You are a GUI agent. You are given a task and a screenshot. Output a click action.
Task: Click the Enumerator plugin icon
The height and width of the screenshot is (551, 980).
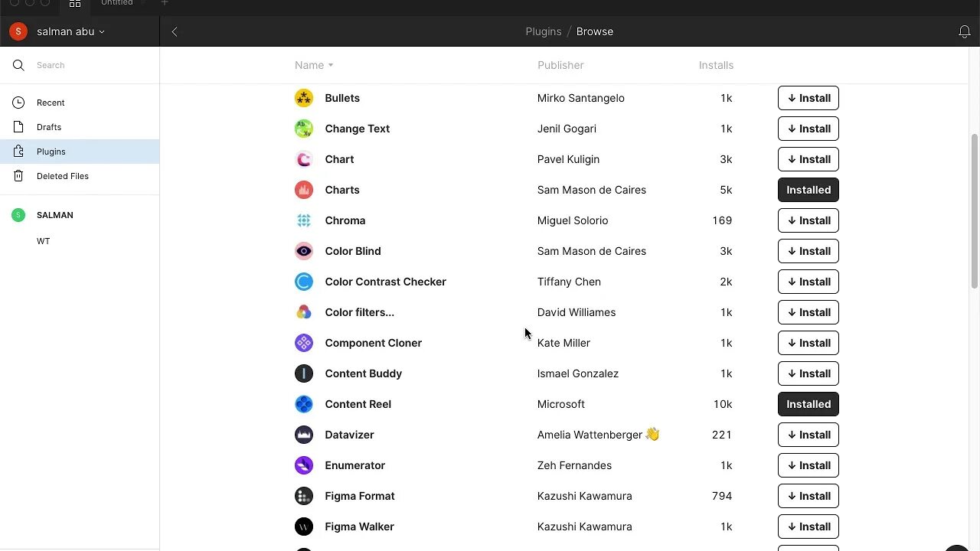(304, 465)
